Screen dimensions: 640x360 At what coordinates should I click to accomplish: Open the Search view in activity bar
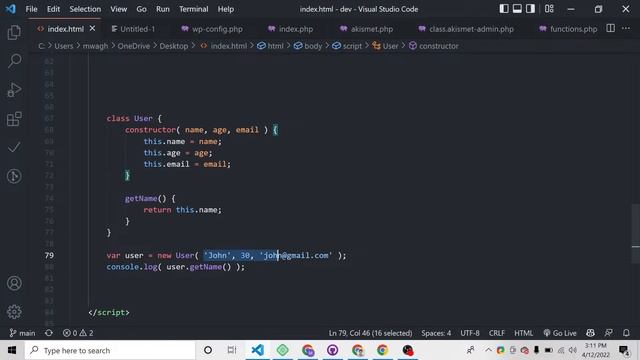(x=14, y=61)
